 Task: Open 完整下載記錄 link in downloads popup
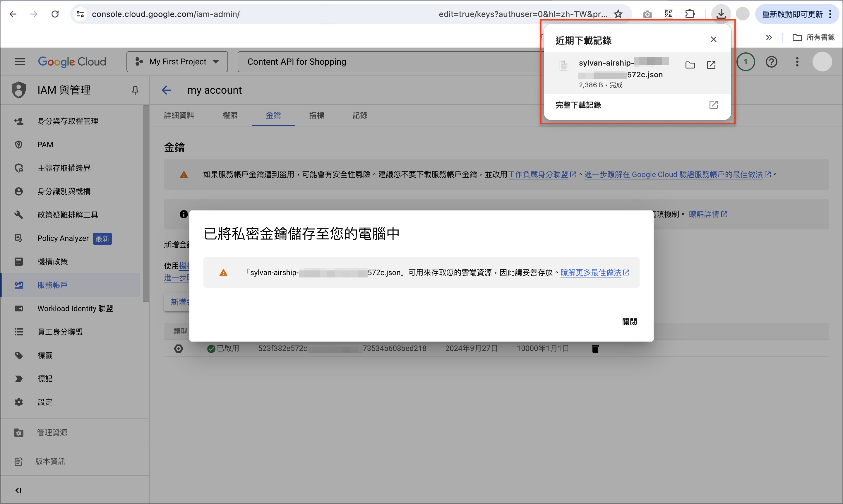coord(578,105)
